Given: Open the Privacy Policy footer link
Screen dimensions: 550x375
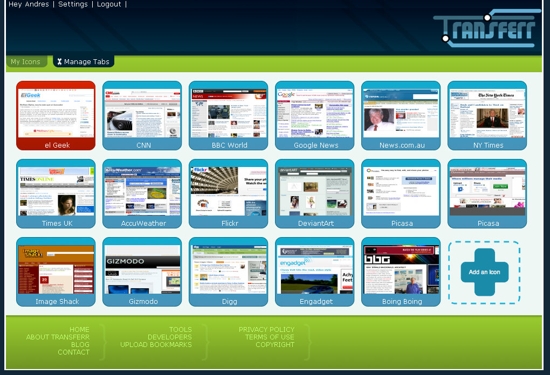Looking at the screenshot, I should point(266,329).
